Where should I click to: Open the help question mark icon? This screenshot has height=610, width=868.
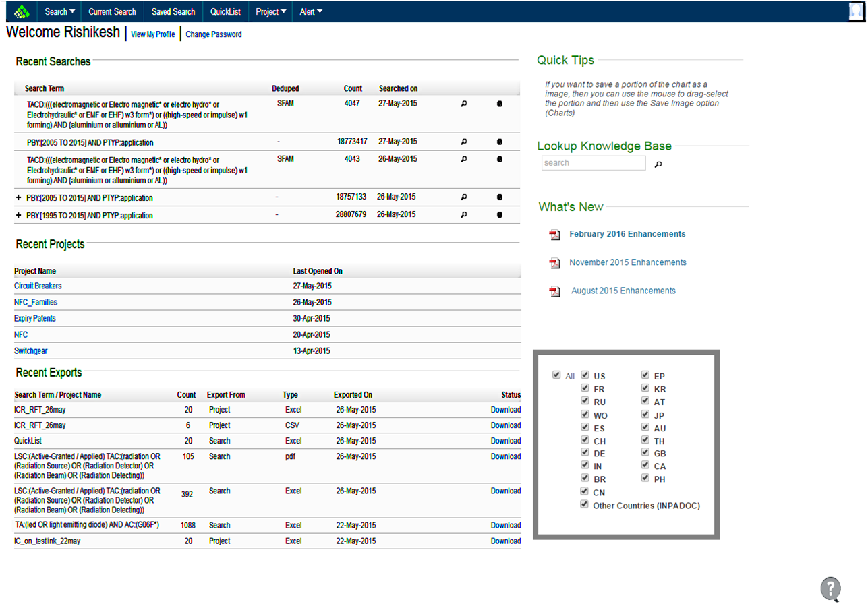pos(830,588)
